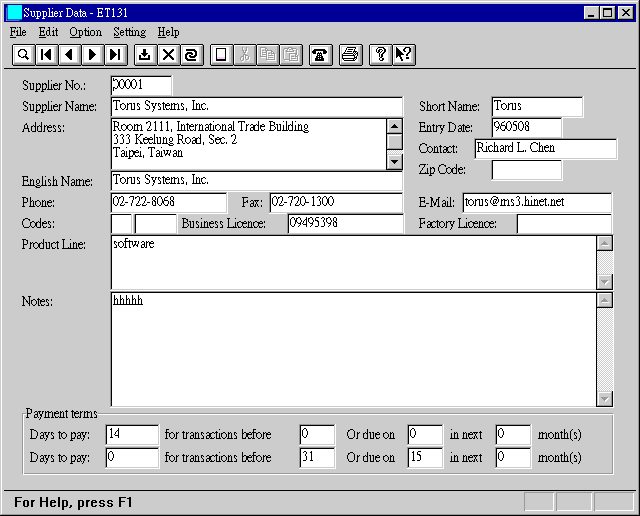Screen dimensions: 640x516
Task: Click the telephone toolbar icon
Action: [x=320, y=55]
